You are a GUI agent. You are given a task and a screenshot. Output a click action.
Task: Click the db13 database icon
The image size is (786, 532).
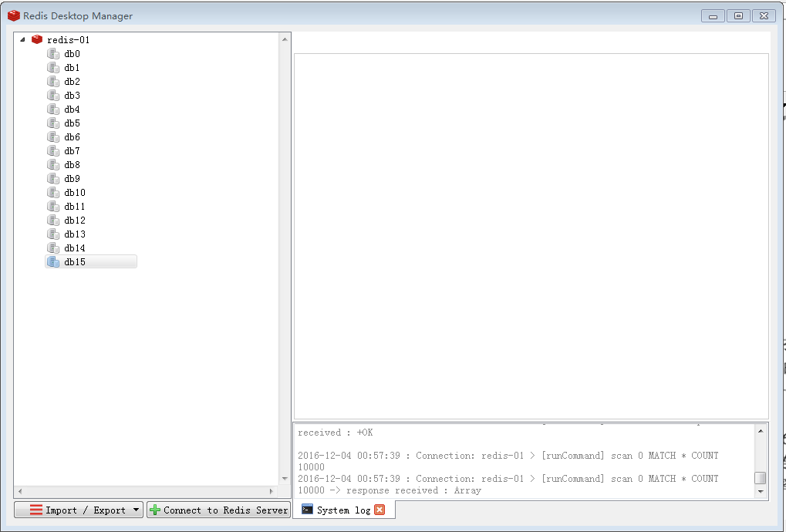[53, 234]
